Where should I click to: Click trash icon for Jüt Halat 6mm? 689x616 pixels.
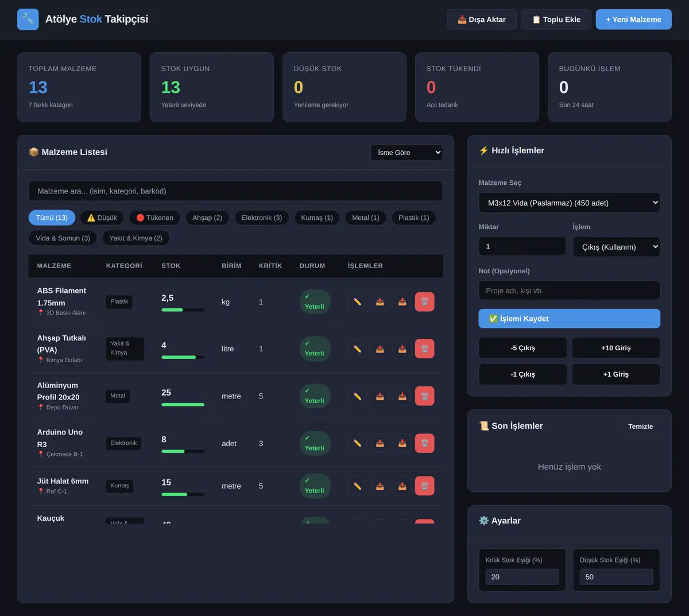click(424, 486)
